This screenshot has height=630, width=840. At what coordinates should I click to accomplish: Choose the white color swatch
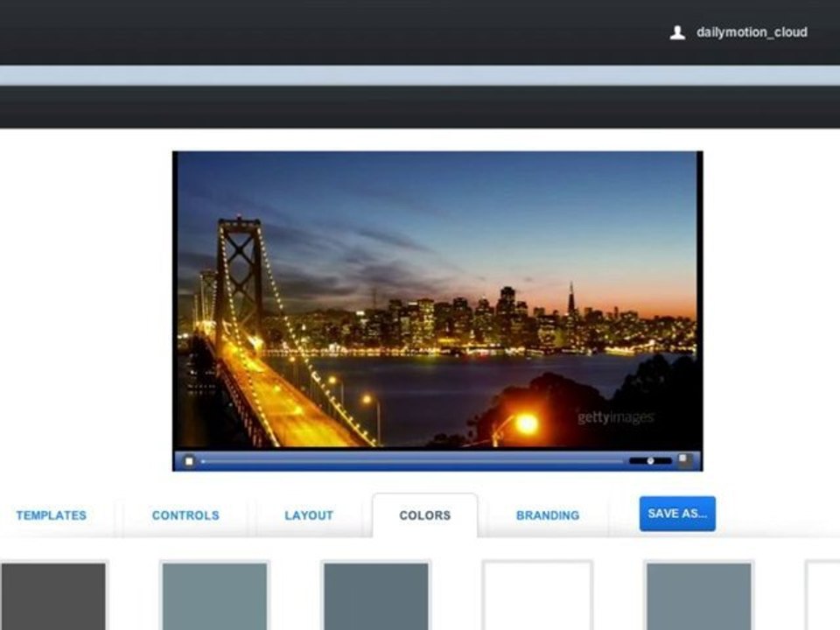tap(537, 596)
